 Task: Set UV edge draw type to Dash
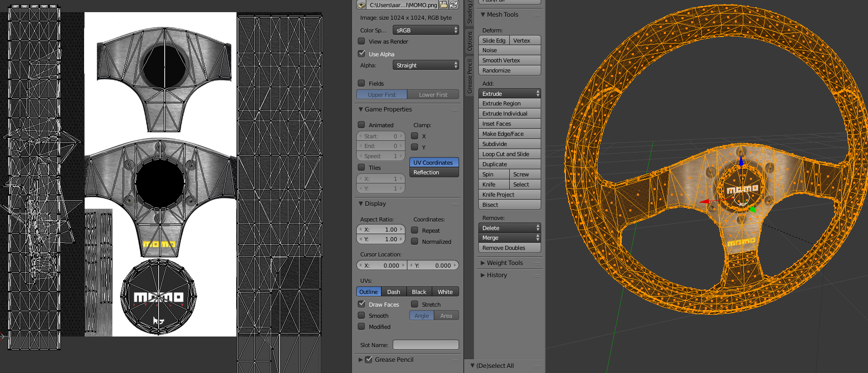pos(394,292)
